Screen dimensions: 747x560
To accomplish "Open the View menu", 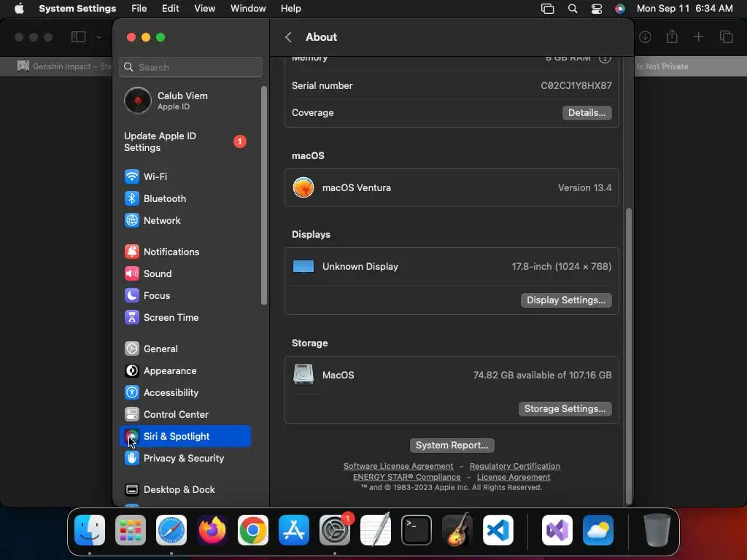I will (204, 9).
